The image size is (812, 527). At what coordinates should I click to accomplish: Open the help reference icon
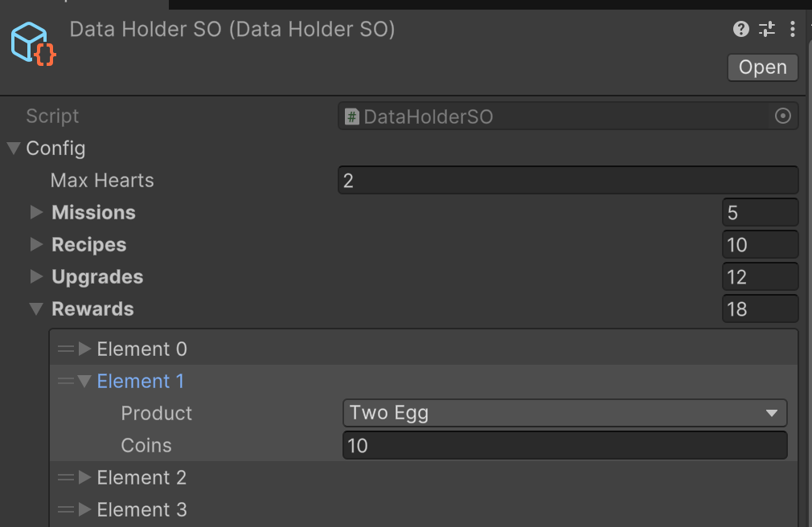tap(741, 29)
